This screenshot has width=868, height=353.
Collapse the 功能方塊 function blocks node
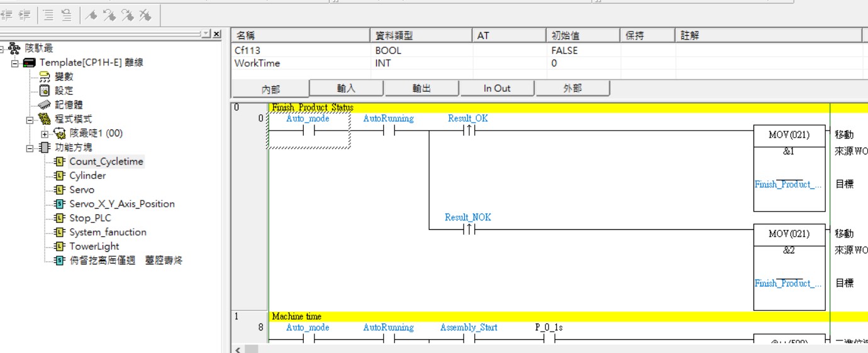(30, 148)
